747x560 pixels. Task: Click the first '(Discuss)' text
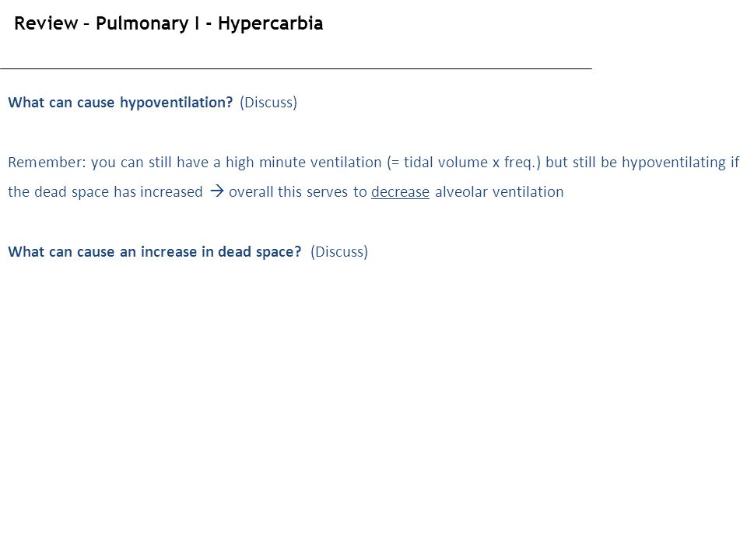[268, 103]
